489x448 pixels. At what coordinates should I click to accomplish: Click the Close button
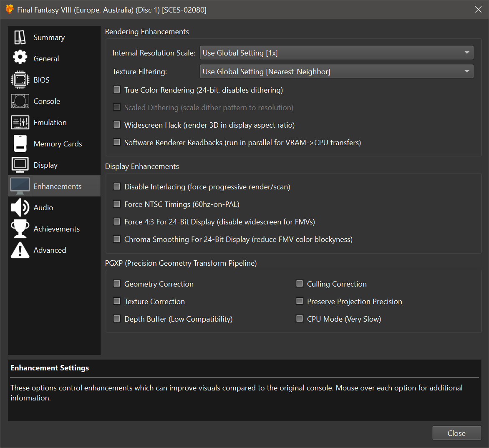[x=456, y=433]
